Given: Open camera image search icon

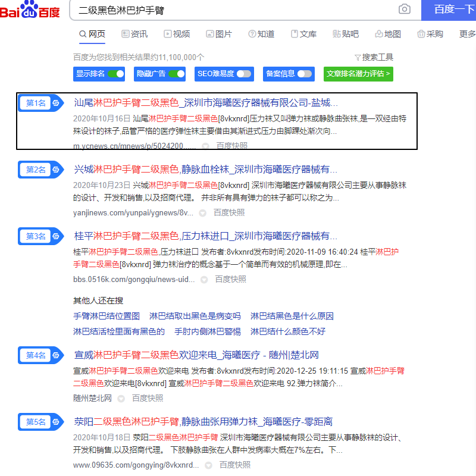Looking at the screenshot, I should pos(405,9).
